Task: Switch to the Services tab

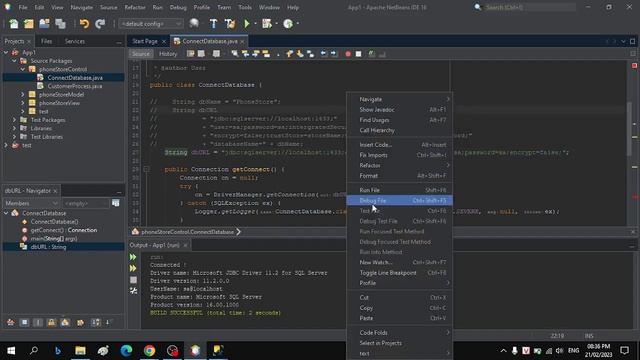Action: pos(75,41)
